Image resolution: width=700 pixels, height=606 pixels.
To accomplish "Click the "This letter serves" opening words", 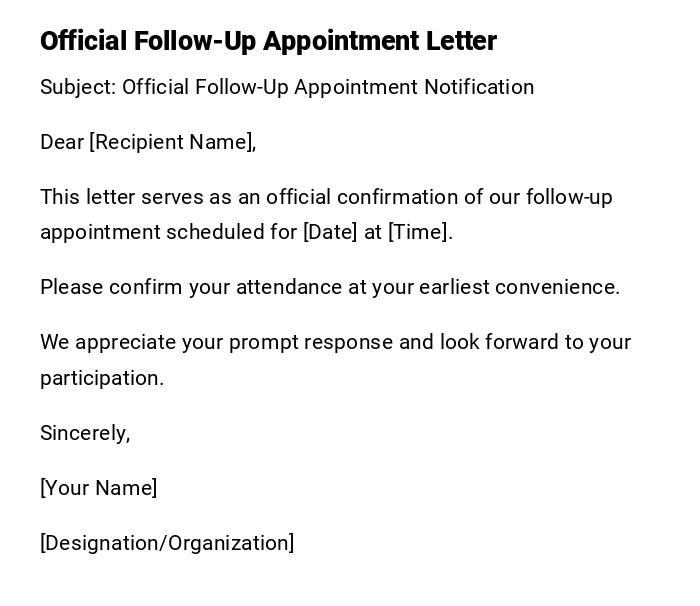I will (x=108, y=197).
